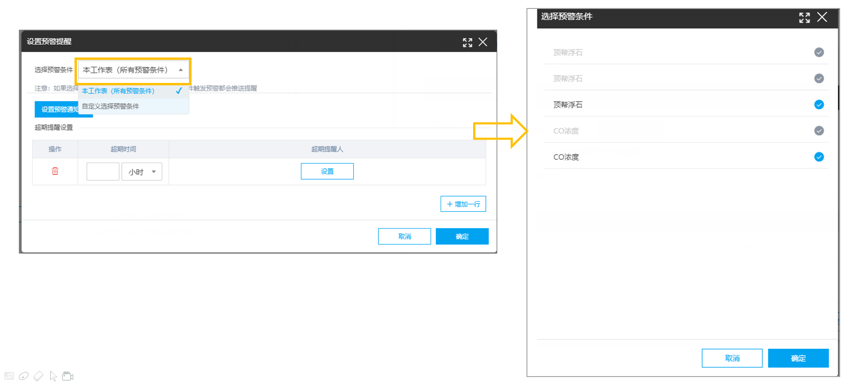Toggle the greyed CO浓度 checkmark
Screen dimensions: 868x386
point(819,131)
